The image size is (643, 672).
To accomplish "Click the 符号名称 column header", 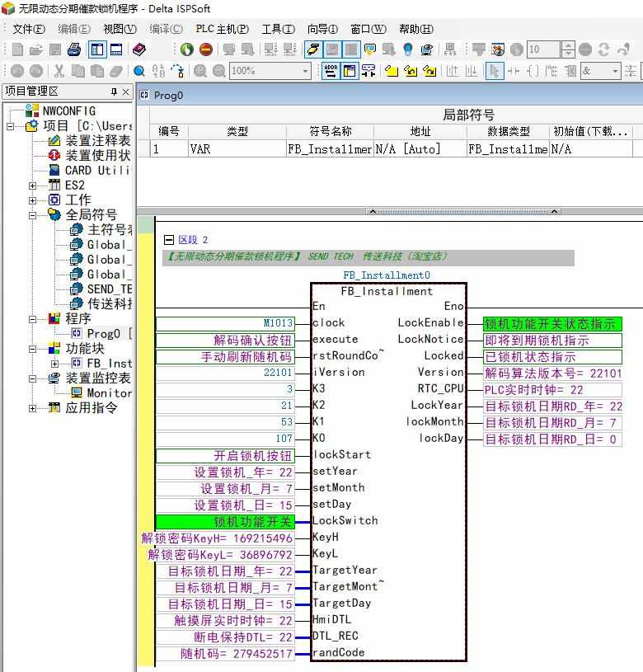I will point(330,131).
